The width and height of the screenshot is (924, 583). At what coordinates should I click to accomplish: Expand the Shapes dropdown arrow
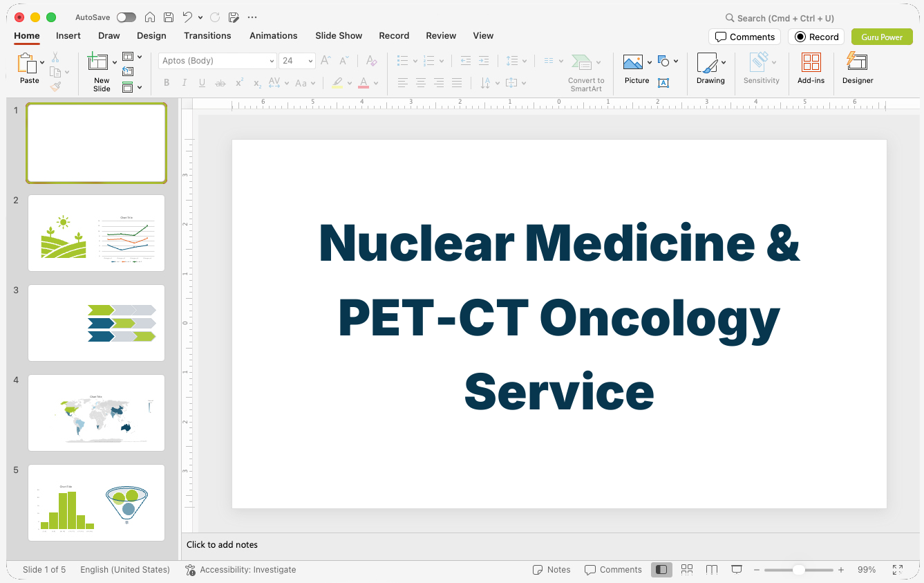pos(676,62)
